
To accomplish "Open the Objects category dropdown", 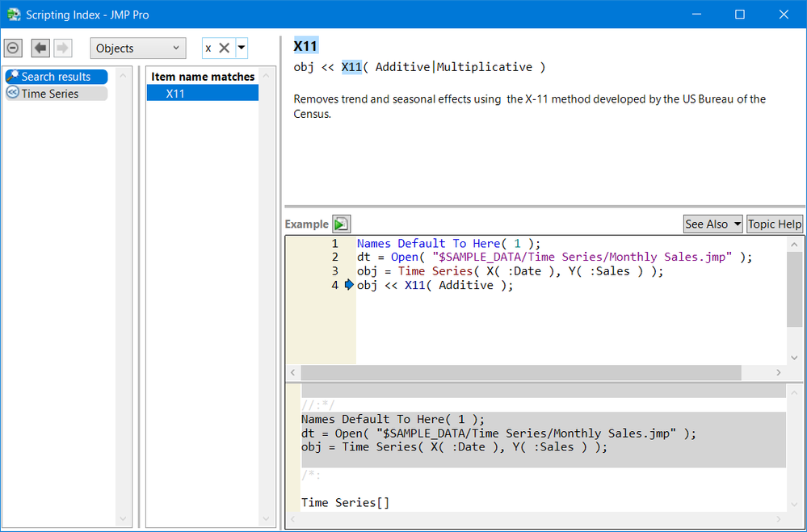I will pos(137,48).
